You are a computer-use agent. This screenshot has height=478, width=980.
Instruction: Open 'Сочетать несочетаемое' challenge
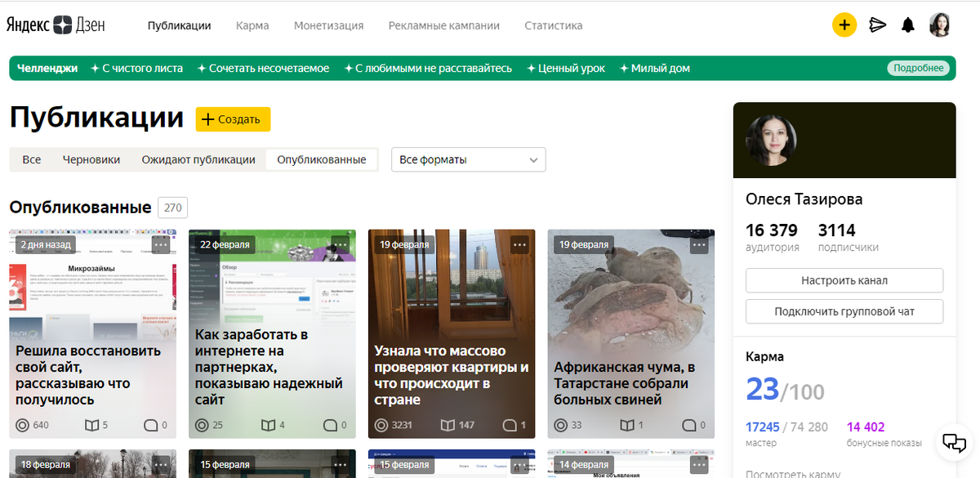coord(263,69)
